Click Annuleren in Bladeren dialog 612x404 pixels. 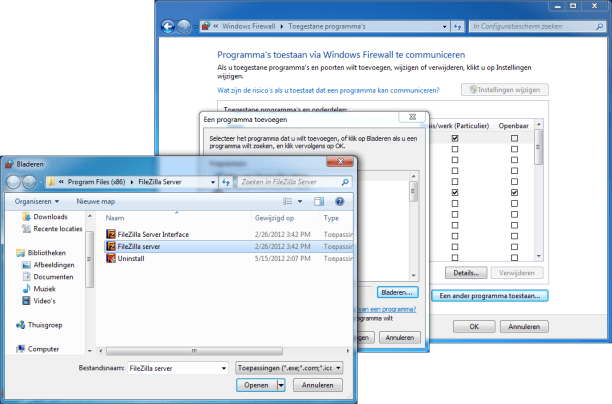point(317,385)
